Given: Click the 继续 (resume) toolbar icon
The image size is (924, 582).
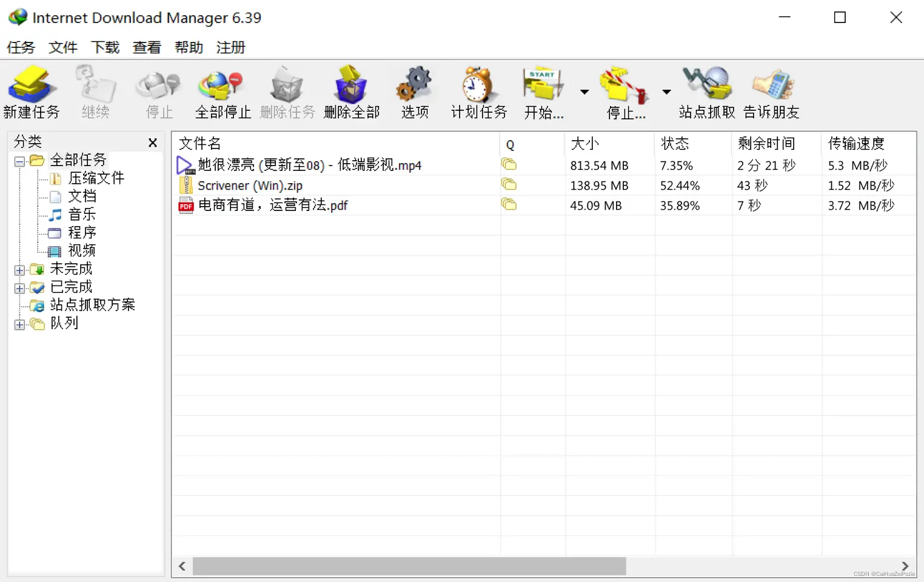Looking at the screenshot, I should tap(95, 92).
